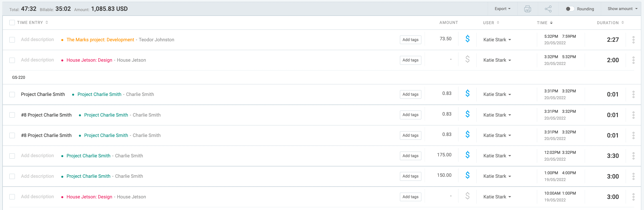The width and height of the screenshot is (644, 210).
Task: Open three-dot menu for the 3:30 duration entry
Action: pyautogui.click(x=633, y=156)
